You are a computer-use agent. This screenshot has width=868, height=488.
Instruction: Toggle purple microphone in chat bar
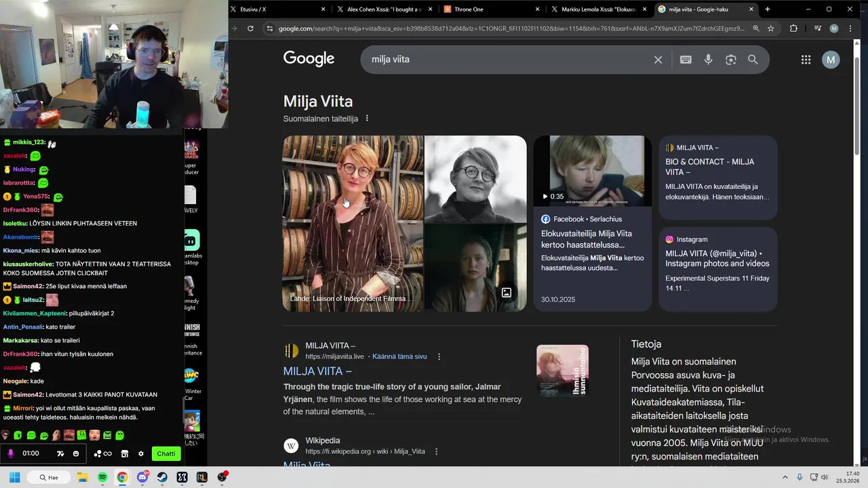pos(11,453)
